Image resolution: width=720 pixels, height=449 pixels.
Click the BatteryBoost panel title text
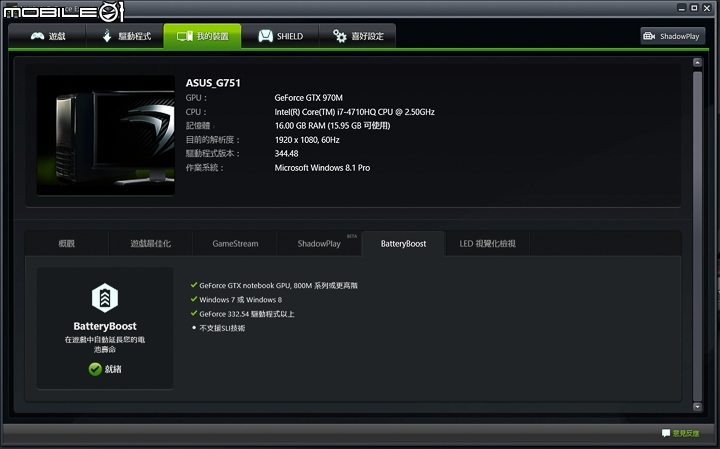coord(105,326)
